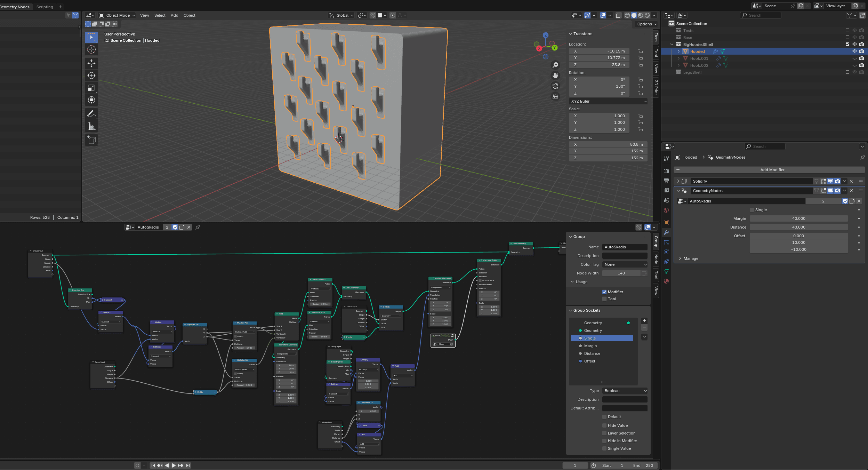Add a new workspace tab
The width and height of the screenshot is (868, 470).
click(x=60, y=7)
